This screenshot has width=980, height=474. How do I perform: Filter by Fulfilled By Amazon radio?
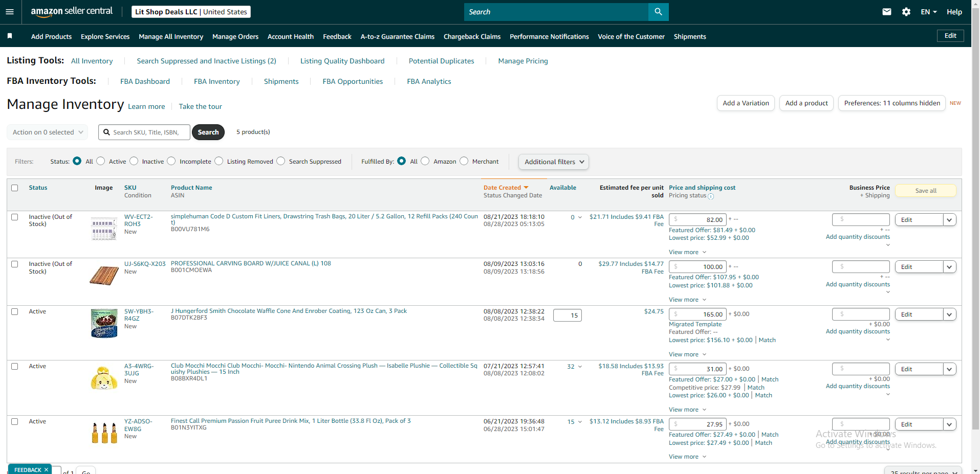[425, 161]
